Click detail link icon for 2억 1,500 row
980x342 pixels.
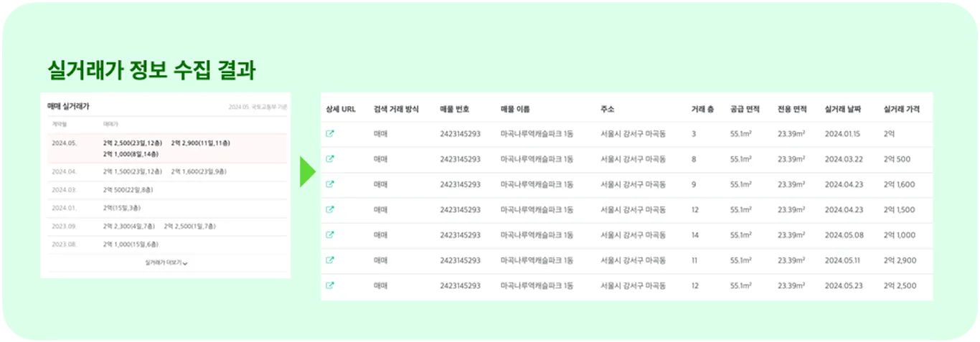pos(330,209)
